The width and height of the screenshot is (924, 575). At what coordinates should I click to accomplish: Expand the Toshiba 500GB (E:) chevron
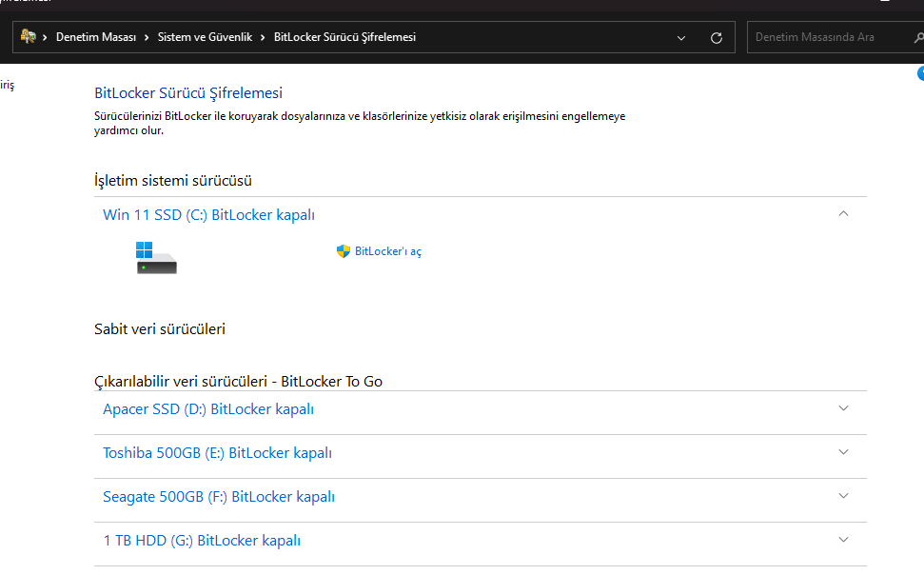tap(843, 452)
